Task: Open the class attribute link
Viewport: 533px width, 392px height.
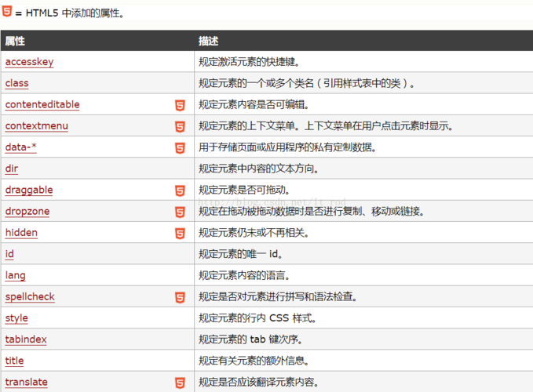Action: point(16,83)
